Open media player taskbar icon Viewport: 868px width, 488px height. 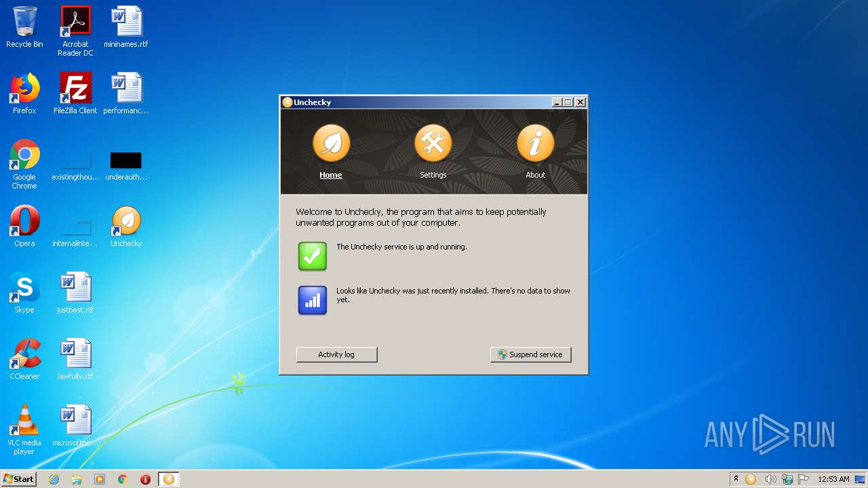coord(100,479)
